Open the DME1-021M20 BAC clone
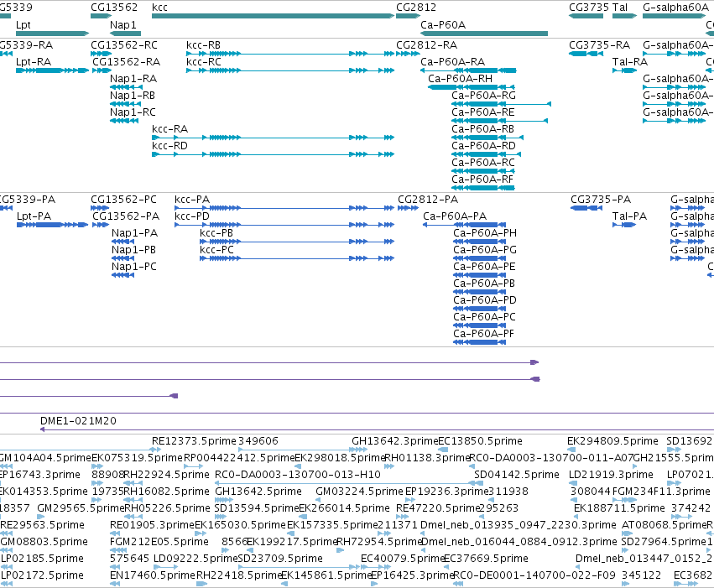The image size is (714, 588). 377,429
